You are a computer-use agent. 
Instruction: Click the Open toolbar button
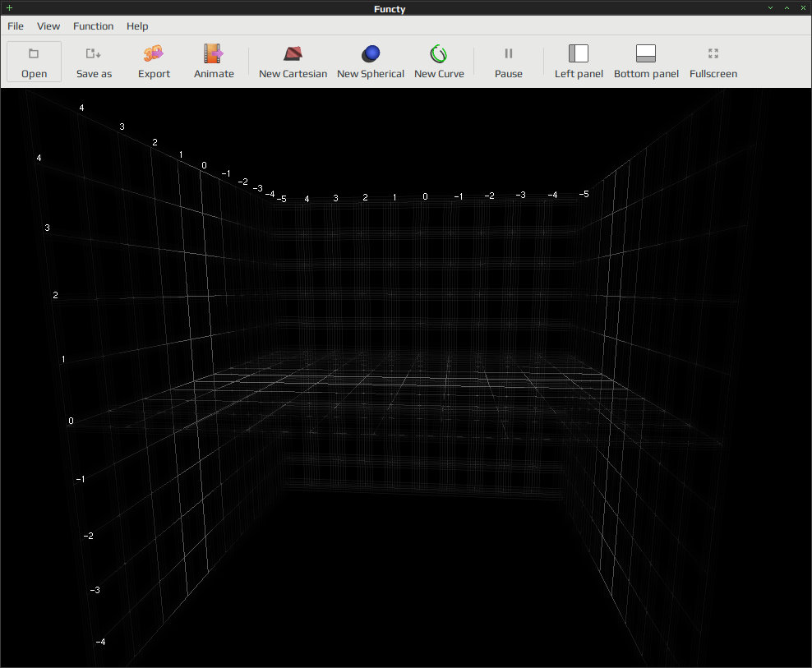[35, 62]
